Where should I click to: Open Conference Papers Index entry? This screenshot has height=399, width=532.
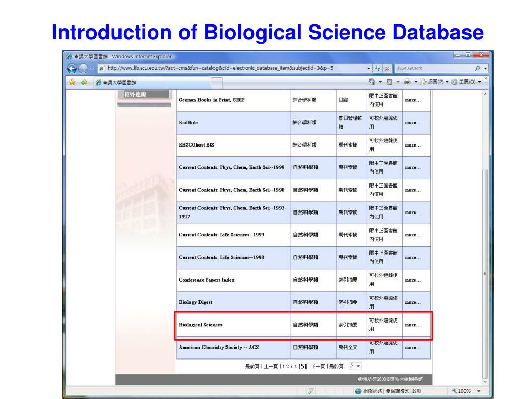tap(207, 280)
